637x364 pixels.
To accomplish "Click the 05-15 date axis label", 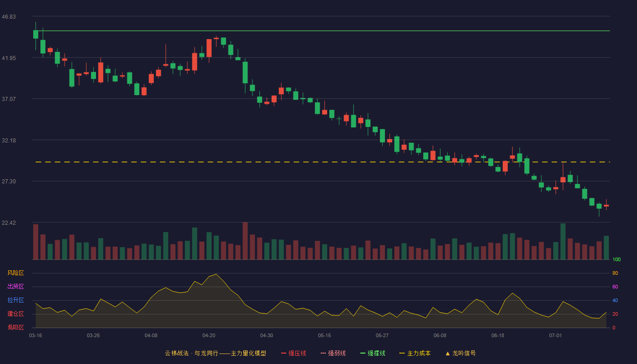I will [x=324, y=335].
